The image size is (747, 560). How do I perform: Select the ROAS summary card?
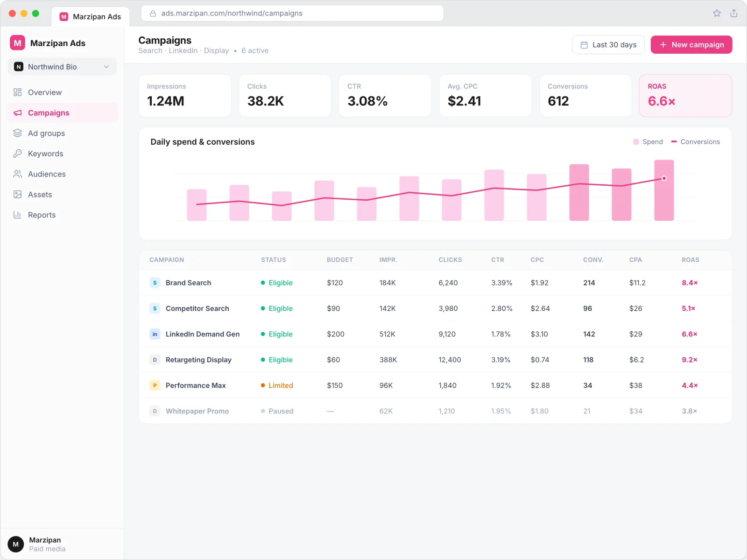click(685, 96)
